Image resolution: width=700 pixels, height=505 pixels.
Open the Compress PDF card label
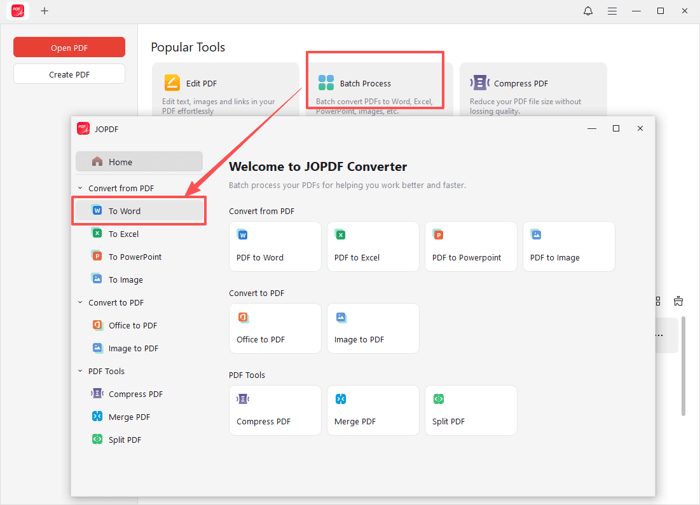[x=263, y=422]
